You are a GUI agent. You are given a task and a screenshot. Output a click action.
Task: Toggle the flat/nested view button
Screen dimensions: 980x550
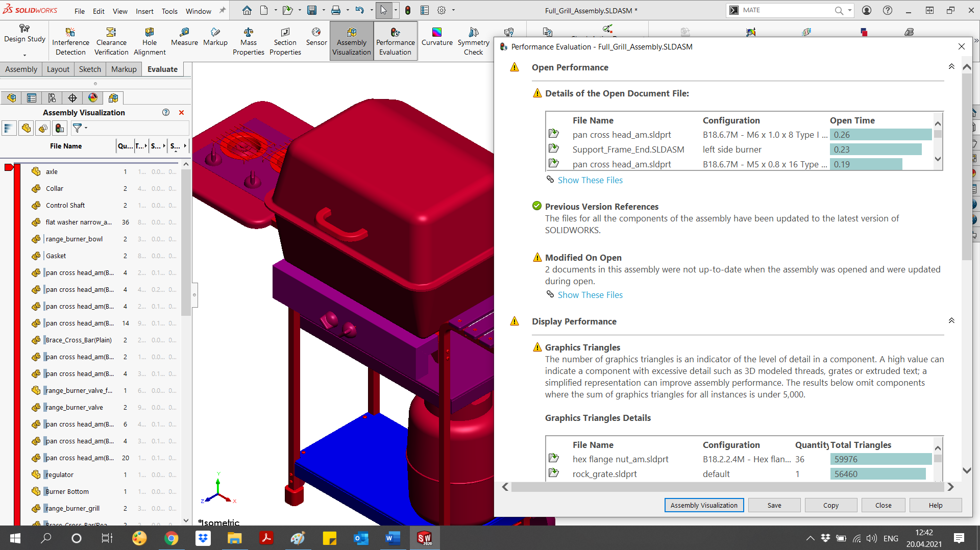pos(26,128)
